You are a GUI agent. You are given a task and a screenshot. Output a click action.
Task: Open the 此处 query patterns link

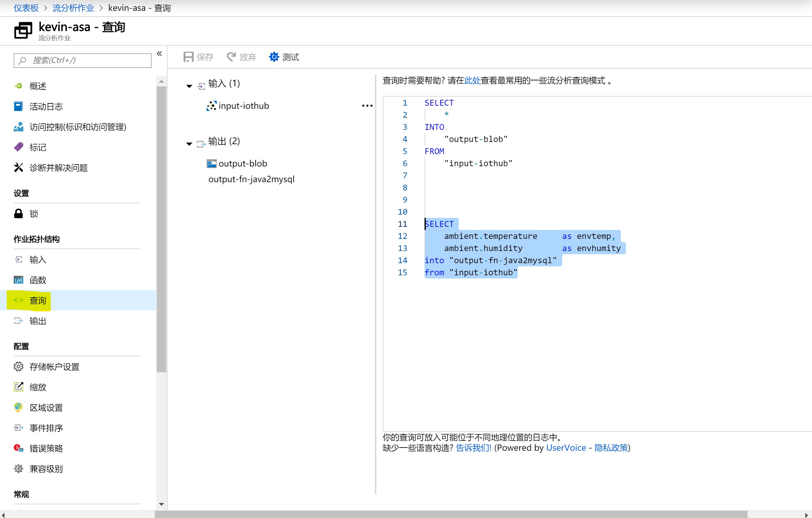472,81
